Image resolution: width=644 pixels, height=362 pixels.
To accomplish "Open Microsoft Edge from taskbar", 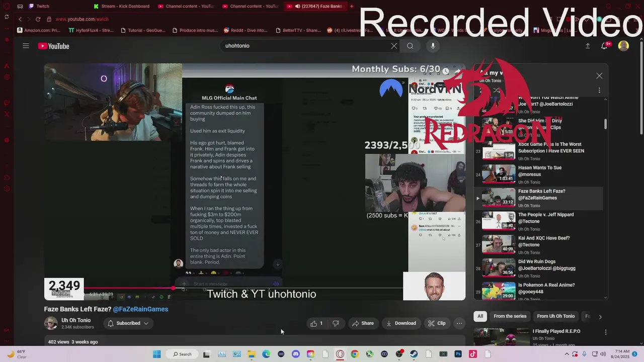I will (x=266, y=354).
